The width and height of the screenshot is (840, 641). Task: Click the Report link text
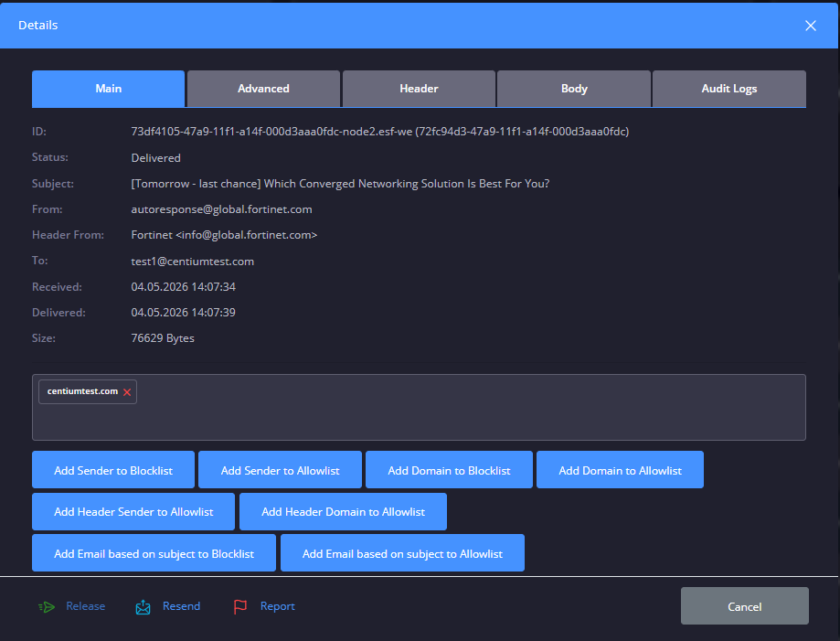click(278, 606)
